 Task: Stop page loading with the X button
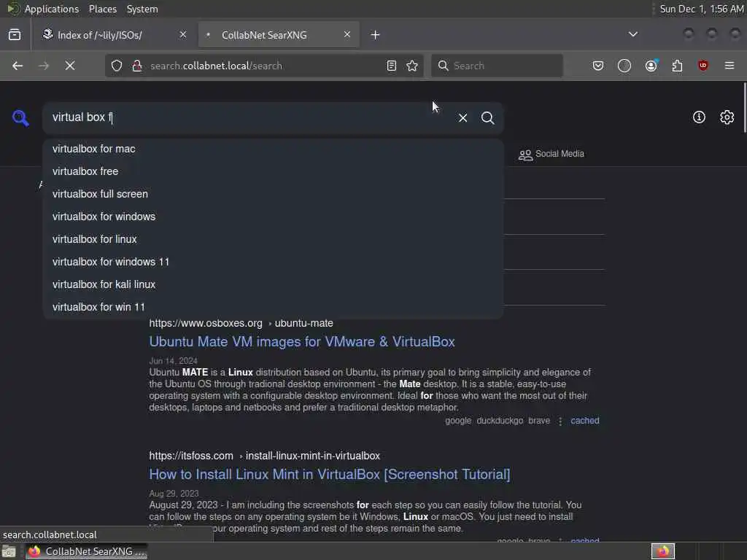coord(70,66)
